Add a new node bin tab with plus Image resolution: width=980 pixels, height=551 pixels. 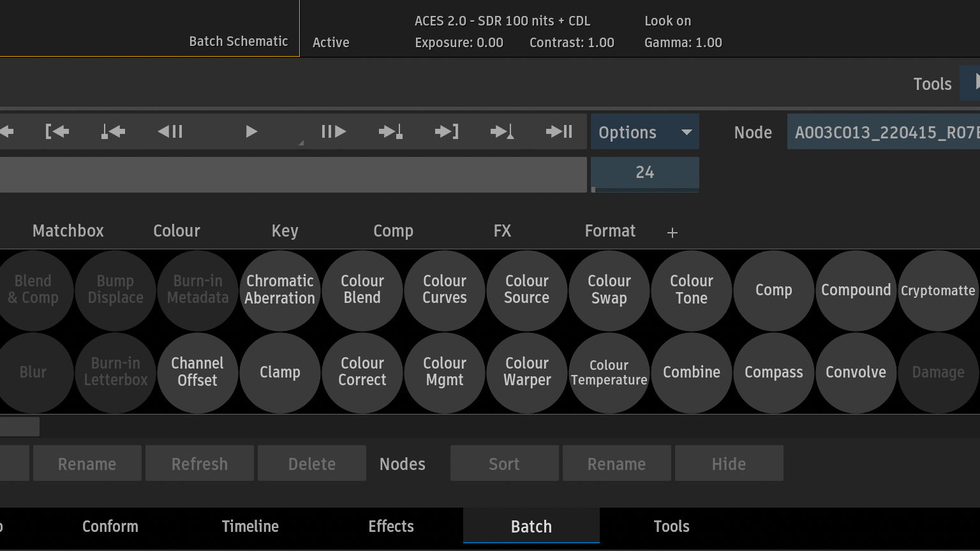(672, 233)
